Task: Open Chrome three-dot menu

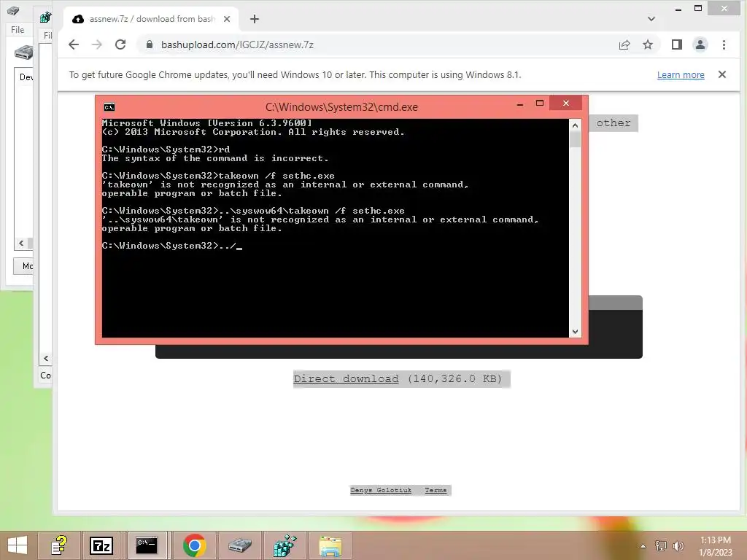Action: point(724,44)
